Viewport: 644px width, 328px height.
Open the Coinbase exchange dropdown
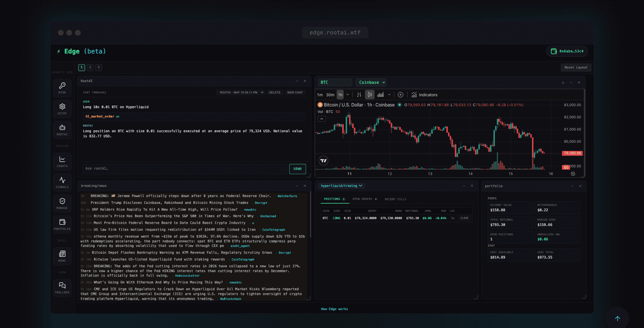coord(371,82)
